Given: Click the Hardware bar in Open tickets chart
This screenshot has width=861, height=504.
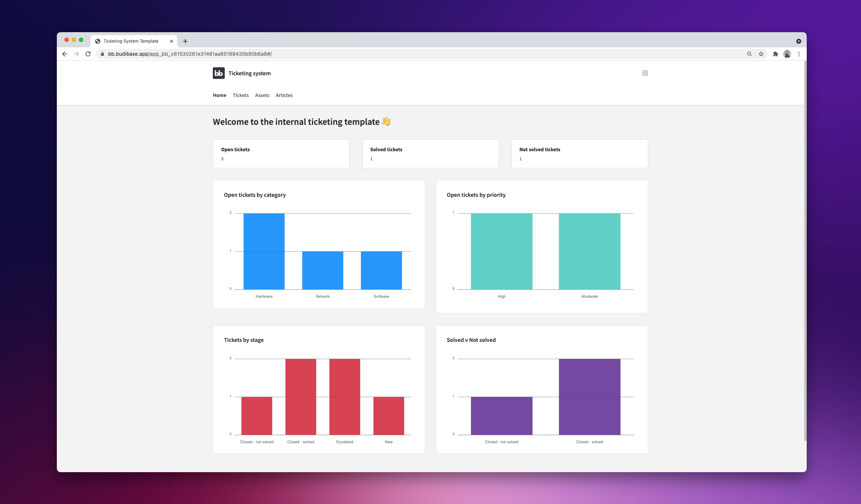Looking at the screenshot, I should coord(264,252).
